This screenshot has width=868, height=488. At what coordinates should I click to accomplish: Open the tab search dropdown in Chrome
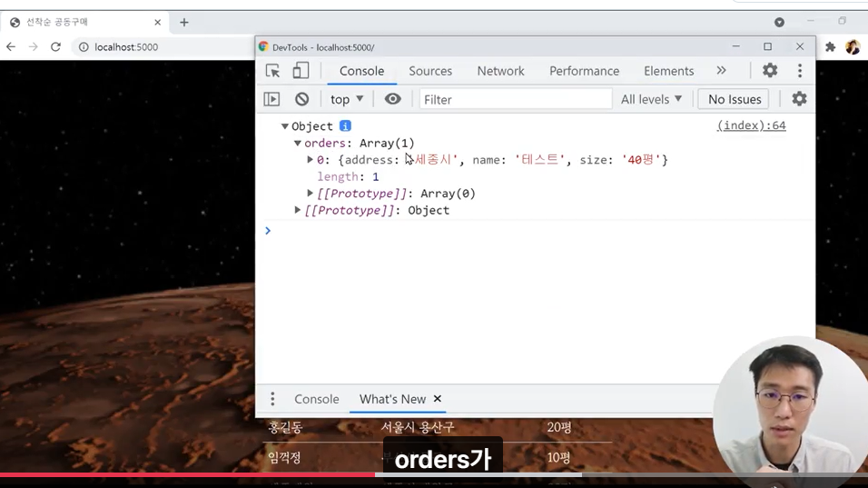click(779, 22)
